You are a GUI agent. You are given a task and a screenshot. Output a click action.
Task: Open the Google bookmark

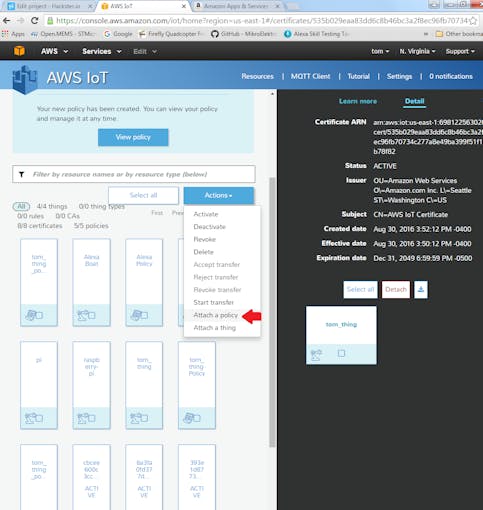(x=118, y=34)
